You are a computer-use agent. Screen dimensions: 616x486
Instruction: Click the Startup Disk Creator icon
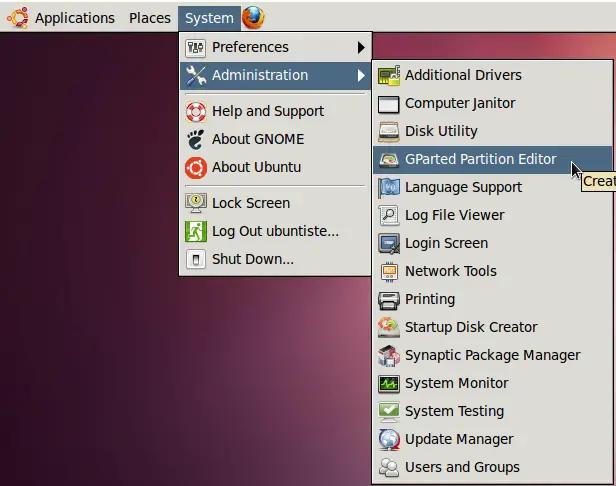389,327
